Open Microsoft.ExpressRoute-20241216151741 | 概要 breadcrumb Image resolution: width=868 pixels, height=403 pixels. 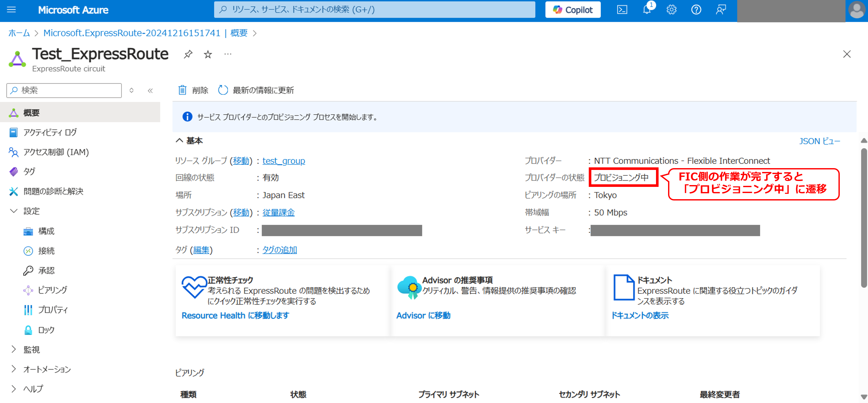pos(145,33)
